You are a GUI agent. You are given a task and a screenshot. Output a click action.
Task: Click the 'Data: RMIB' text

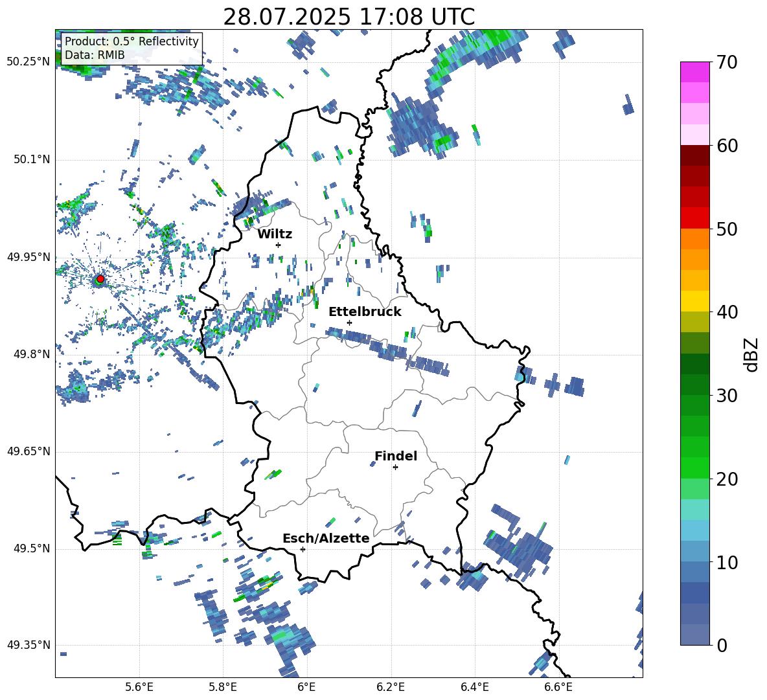95,55
